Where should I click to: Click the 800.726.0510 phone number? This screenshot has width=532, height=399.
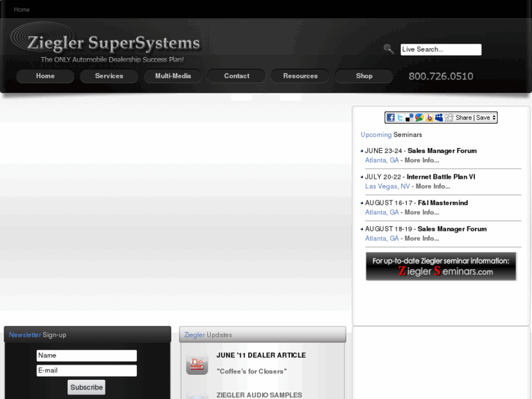pos(441,76)
